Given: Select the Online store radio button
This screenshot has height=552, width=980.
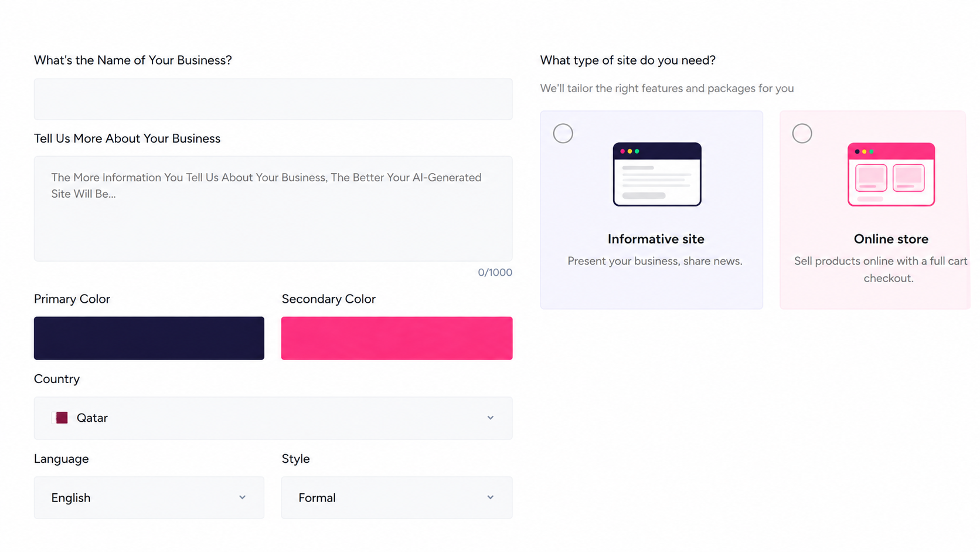Looking at the screenshot, I should (x=802, y=133).
